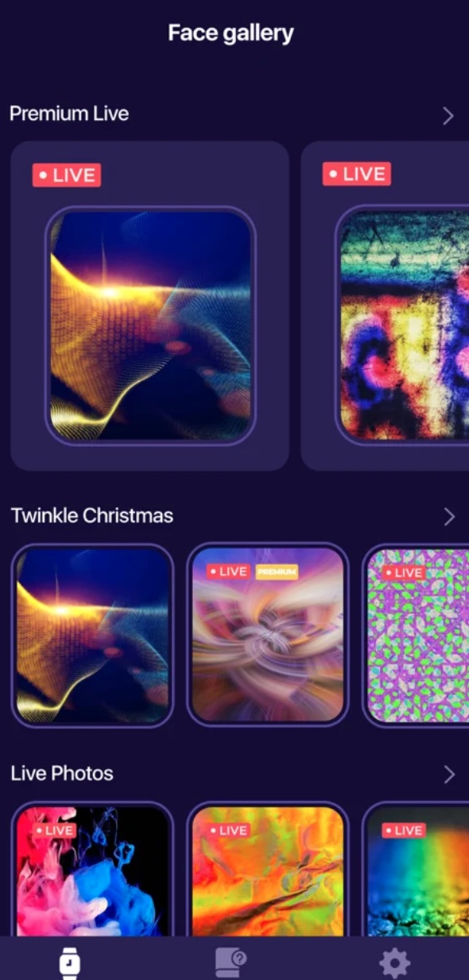Image resolution: width=469 pixels, height=980 pixels.
Task: Expand the Twinkle Christmas section chevron
Action: click(449, 517)
